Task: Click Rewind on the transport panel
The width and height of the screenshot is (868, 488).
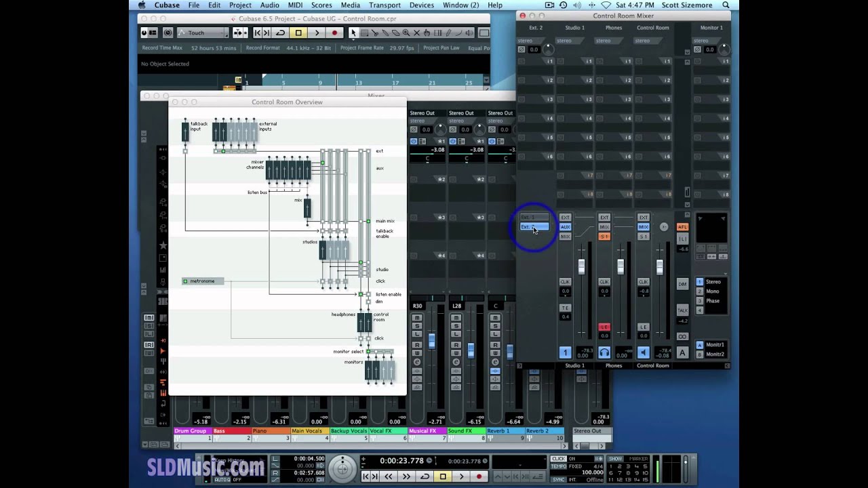Action: pyautogui.click(x=389, y=476)
